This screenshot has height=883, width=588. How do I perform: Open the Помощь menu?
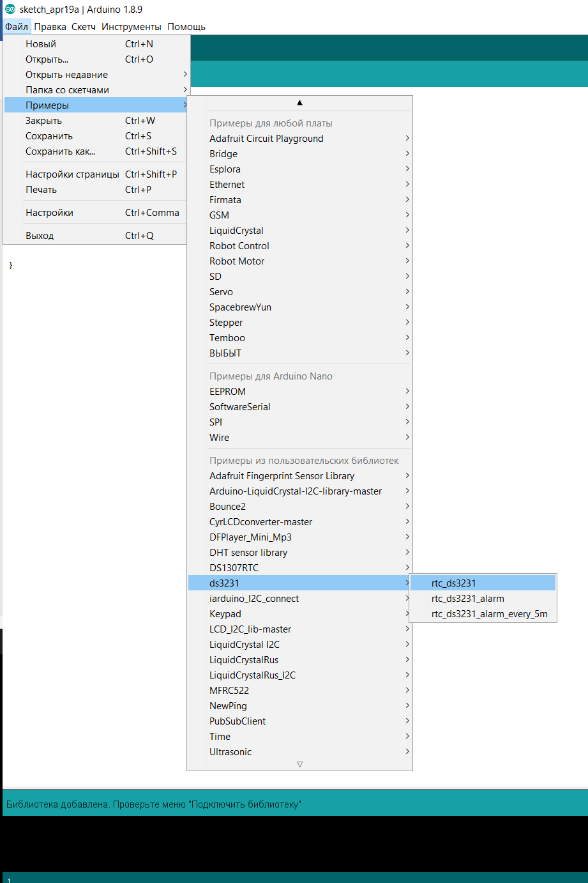pos(186,27)
